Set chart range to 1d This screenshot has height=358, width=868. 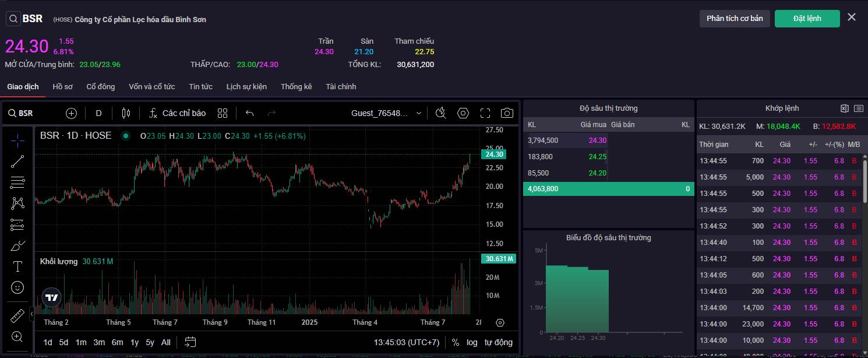[48, 342]
